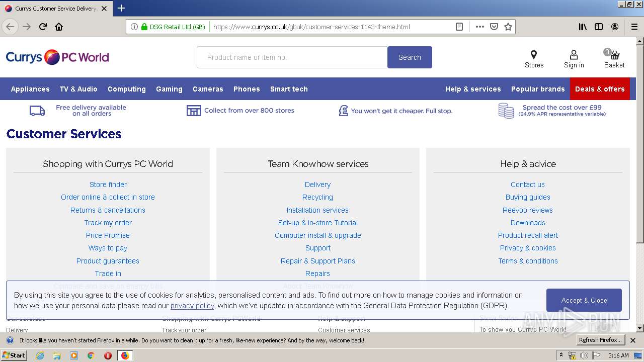Focus the product search input field
This screenshot has width=644, height=362.
pyautogui.click(x=292, y=57)
